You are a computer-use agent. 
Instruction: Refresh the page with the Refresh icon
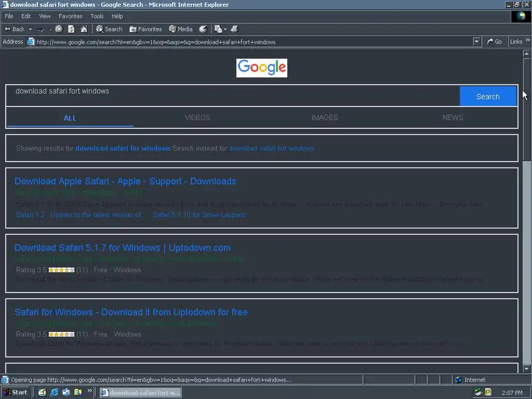coord(71,29)
